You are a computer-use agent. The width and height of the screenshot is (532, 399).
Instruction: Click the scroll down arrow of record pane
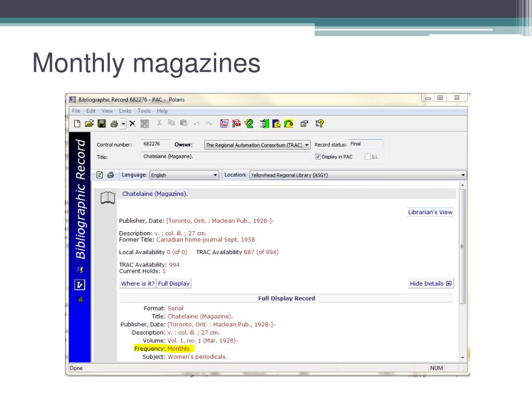click(x=462, y=357)
